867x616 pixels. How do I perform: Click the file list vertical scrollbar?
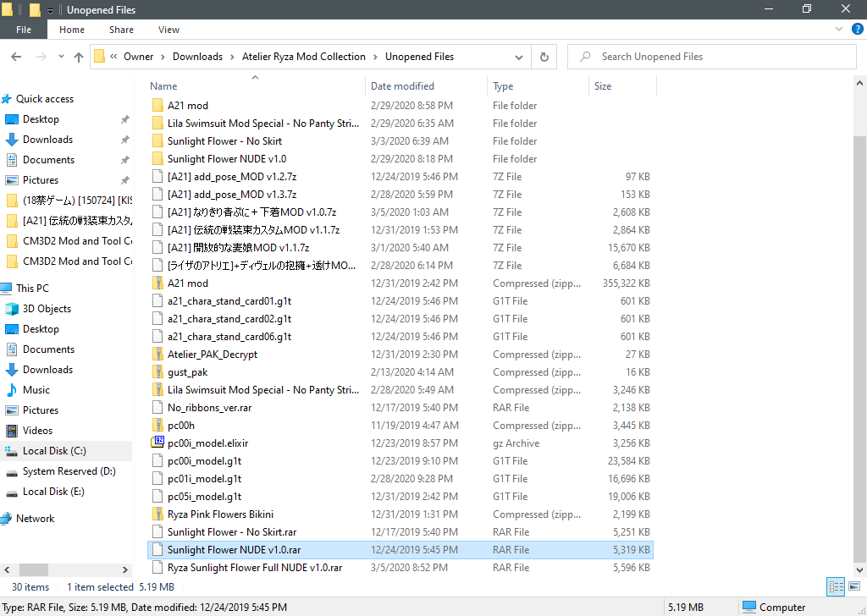click(859, 348)
